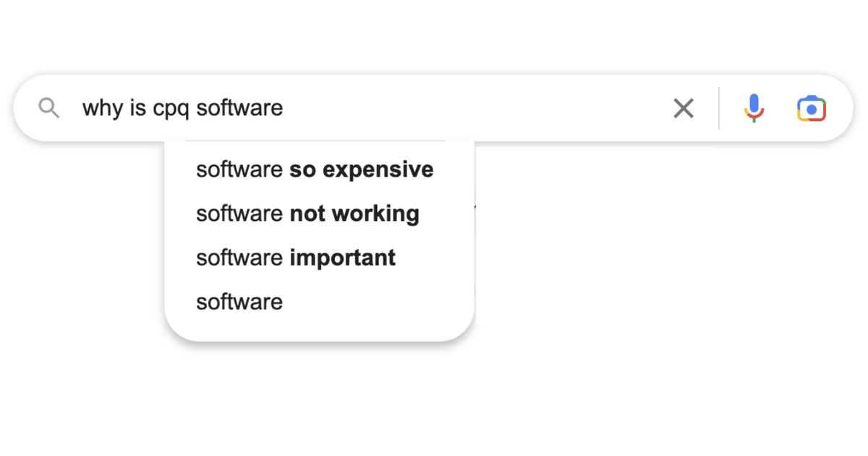The image size is (868, 456).
Task: Open Google Lens with the camera icon
Action: (812, 107)
